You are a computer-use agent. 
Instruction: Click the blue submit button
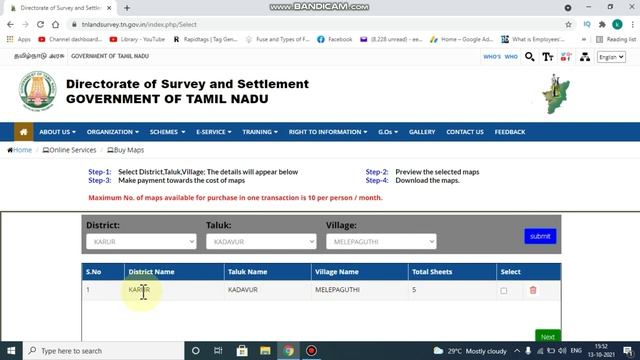tap(540, 236)
